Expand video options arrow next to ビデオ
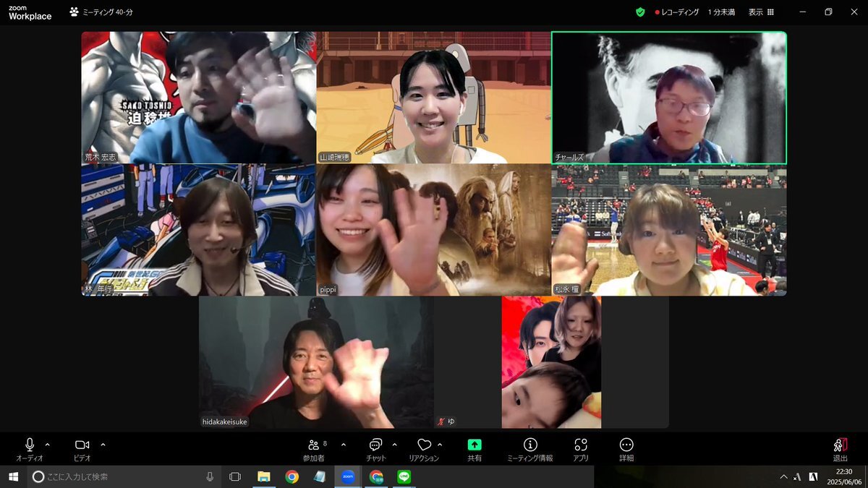The image size is (868, 488). (103, 445)
